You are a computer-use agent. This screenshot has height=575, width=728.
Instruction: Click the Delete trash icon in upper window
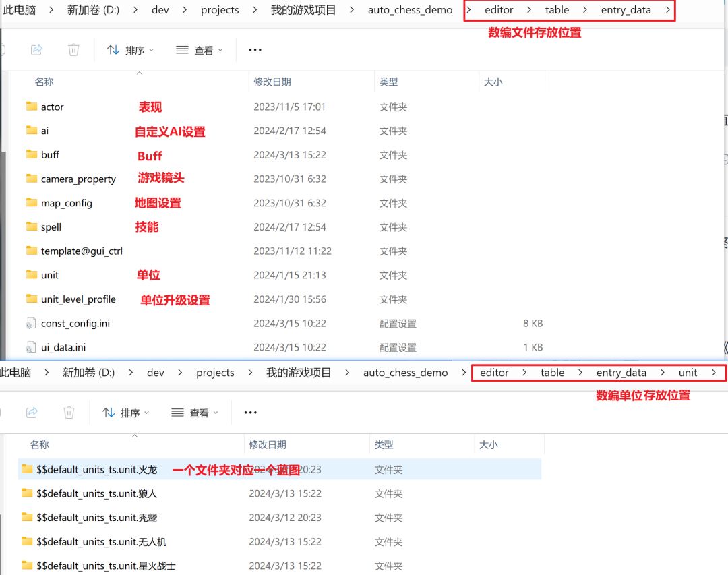coord(73,50)
